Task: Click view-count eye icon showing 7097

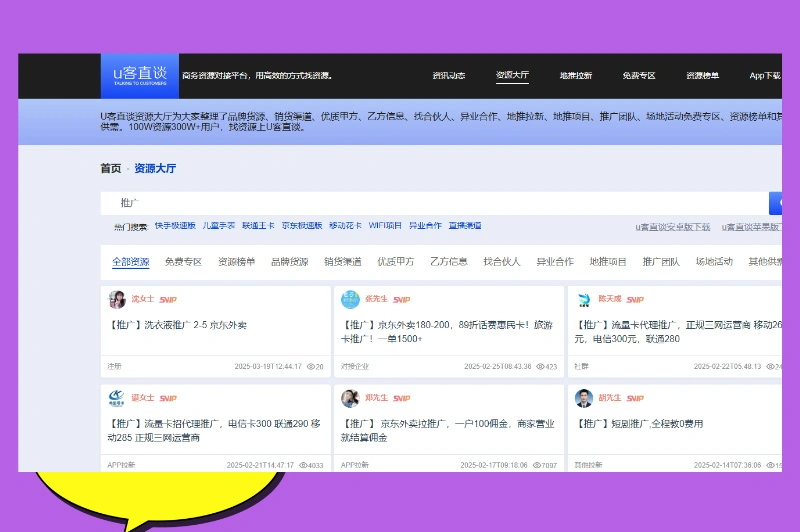Action: (x=537, y=465)
